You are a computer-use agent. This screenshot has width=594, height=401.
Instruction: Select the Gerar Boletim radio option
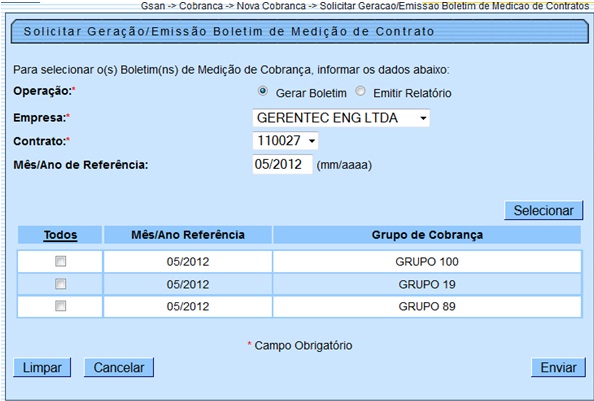point(263,91)
